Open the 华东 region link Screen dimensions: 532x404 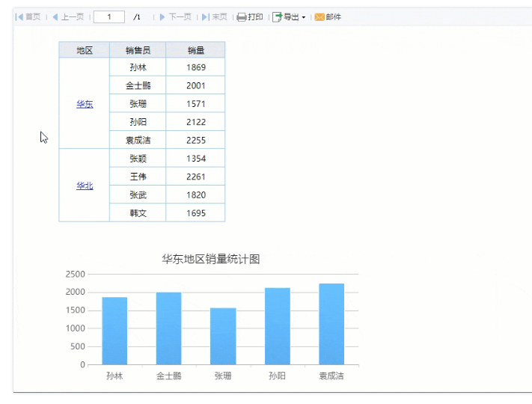(85, 104)
